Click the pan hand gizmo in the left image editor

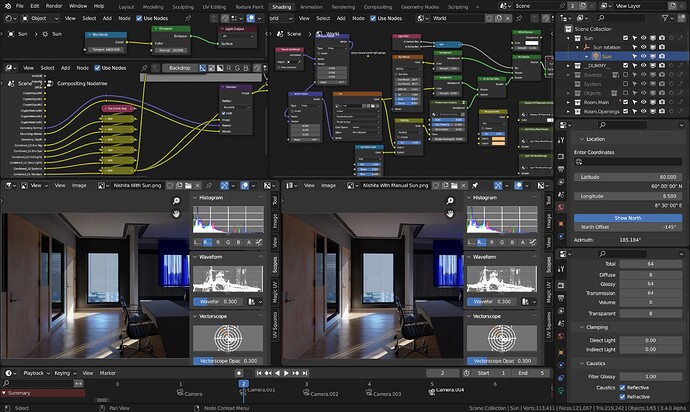pos(176,213)
